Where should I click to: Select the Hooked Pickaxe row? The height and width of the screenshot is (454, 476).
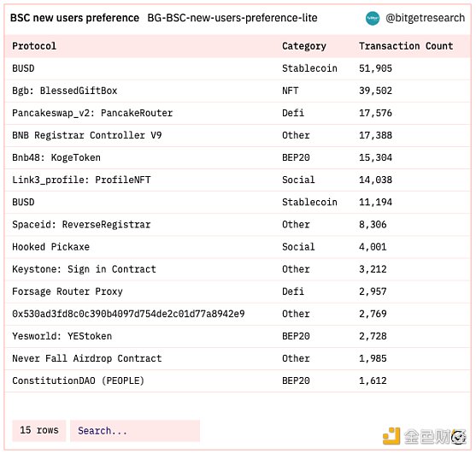click(238, 247)
